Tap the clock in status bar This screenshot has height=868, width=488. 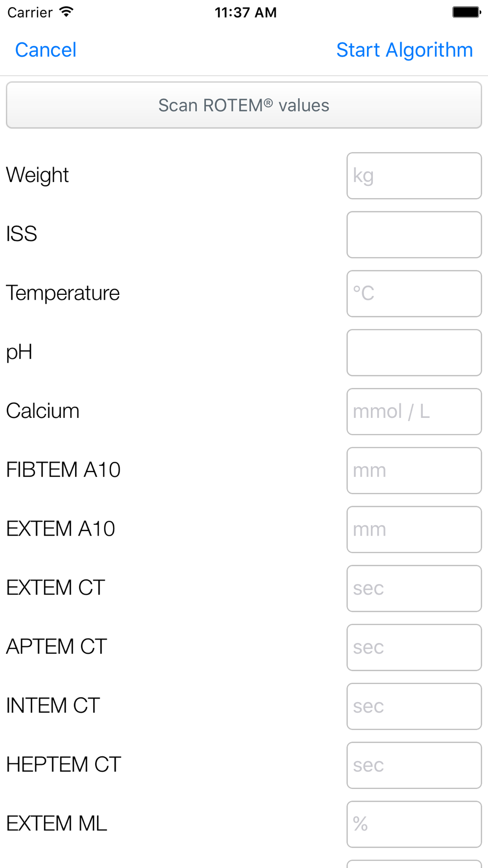pyautogui.click(x=245, y=13)
